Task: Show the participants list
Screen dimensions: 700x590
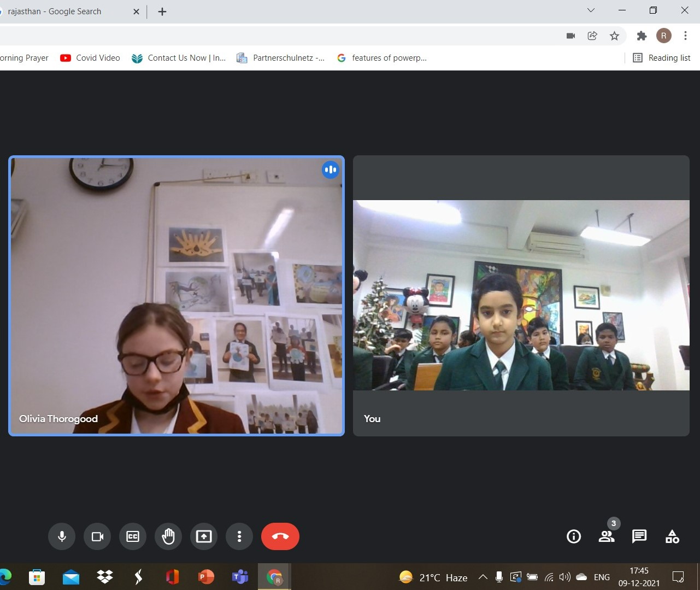Action: click(x=607, y=536)
